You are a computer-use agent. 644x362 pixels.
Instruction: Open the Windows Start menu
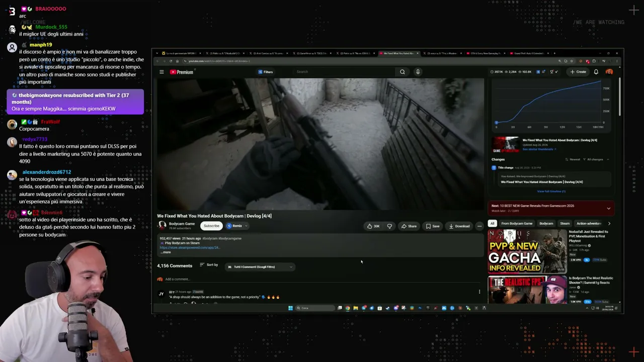pos(290,308)
